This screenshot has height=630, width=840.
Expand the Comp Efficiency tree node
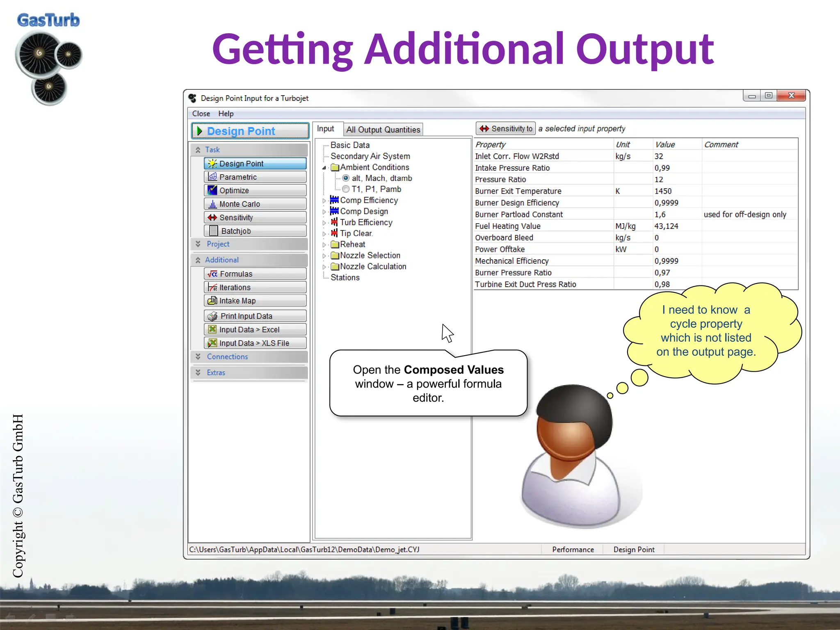click(x=324, y=201)
